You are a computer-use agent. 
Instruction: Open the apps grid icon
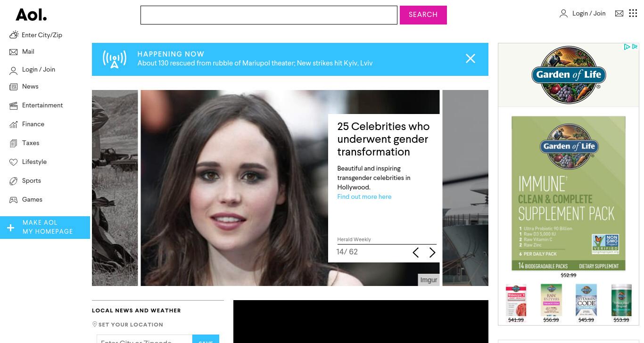[x=633, y=14]
